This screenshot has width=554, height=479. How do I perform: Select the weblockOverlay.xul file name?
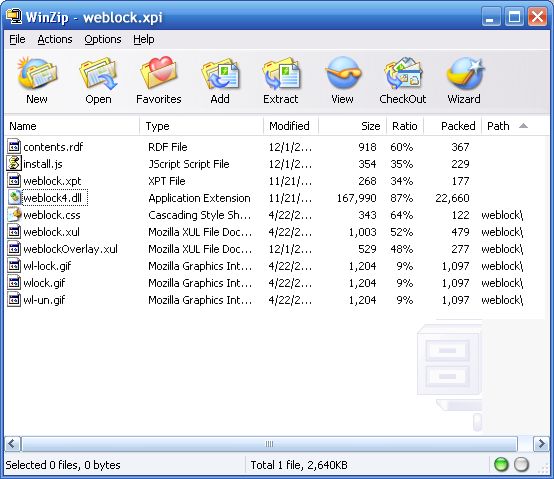tap(70, 249)
